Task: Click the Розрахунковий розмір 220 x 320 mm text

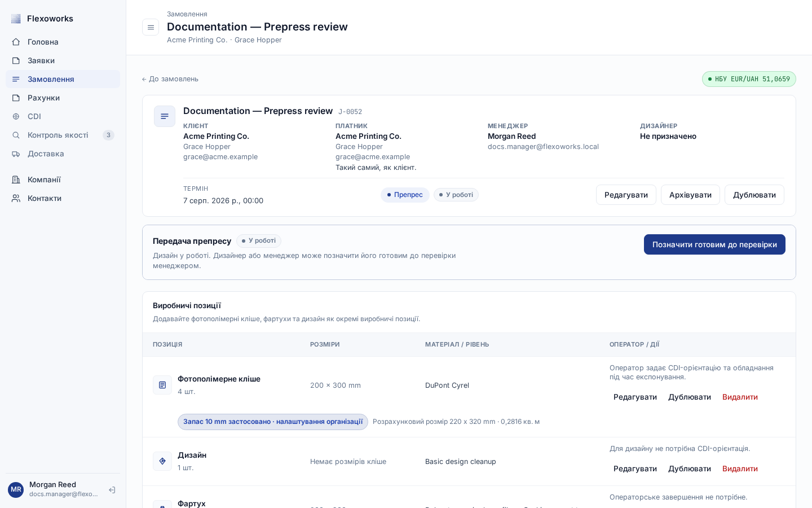Action: pyautogui.click(x=456, y=422)
